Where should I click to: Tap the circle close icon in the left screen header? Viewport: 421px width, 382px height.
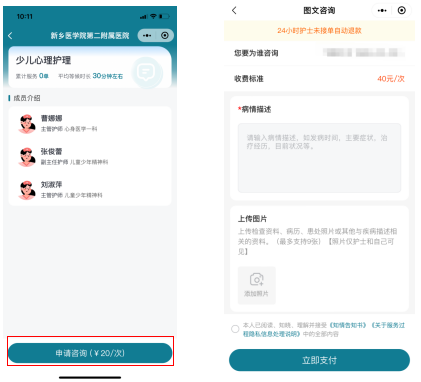(x=165, y=36)
